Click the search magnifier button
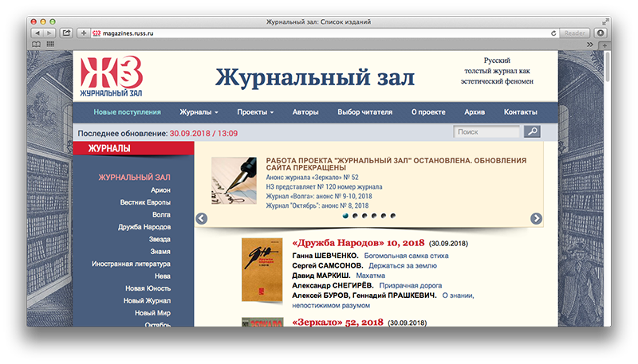This screenshot has height=364, width=638. tap(532, 131)
